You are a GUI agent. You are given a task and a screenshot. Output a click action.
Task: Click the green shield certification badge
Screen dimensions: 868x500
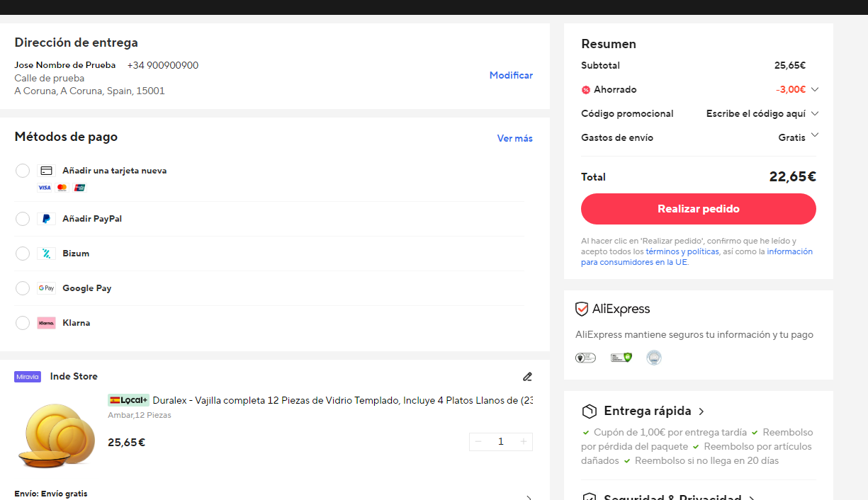click(x=621, y=358)
